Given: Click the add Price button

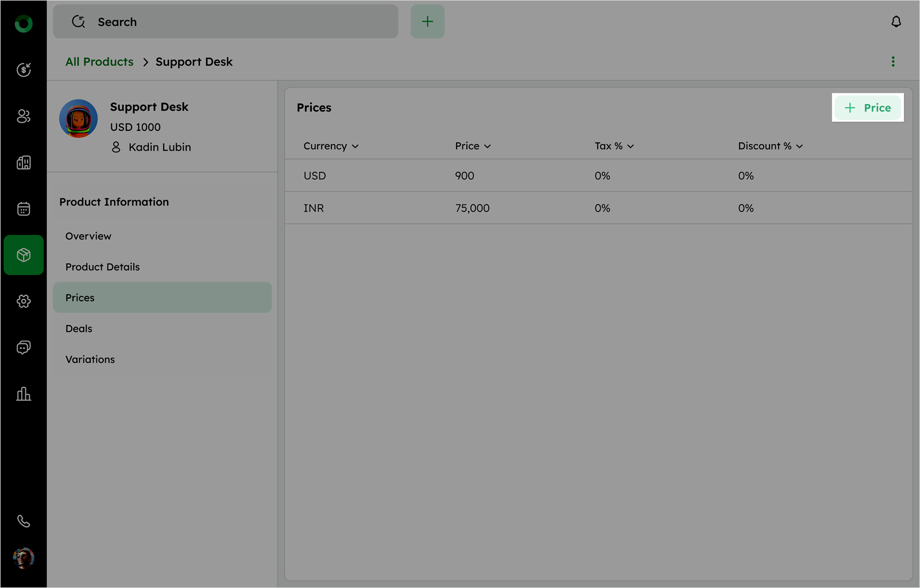Looking at the screenshot, I should click(868, 108).
